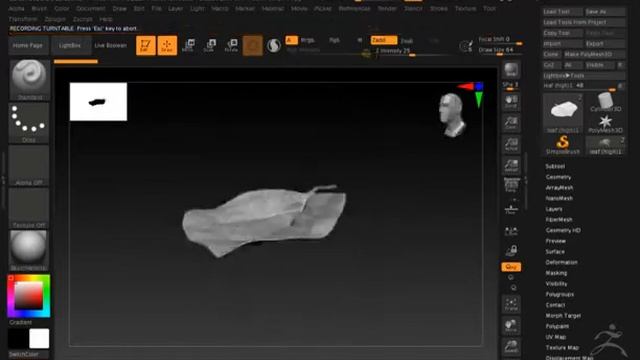
Task: Select the Move transform tool in top shelf
Action: (188, 45)
